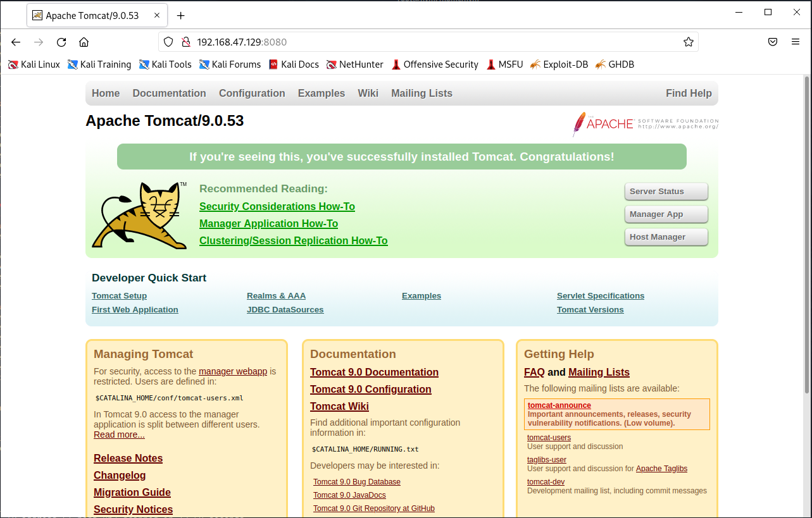
Task: Click the Host Manager button
Action: 666,237
